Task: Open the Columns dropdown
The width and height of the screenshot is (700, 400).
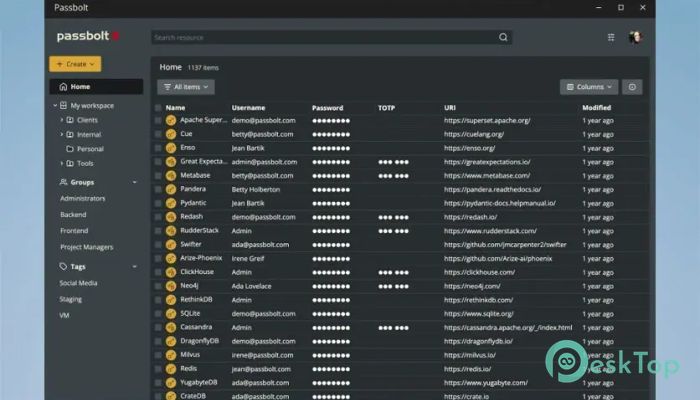Action: tap(589, 87)
